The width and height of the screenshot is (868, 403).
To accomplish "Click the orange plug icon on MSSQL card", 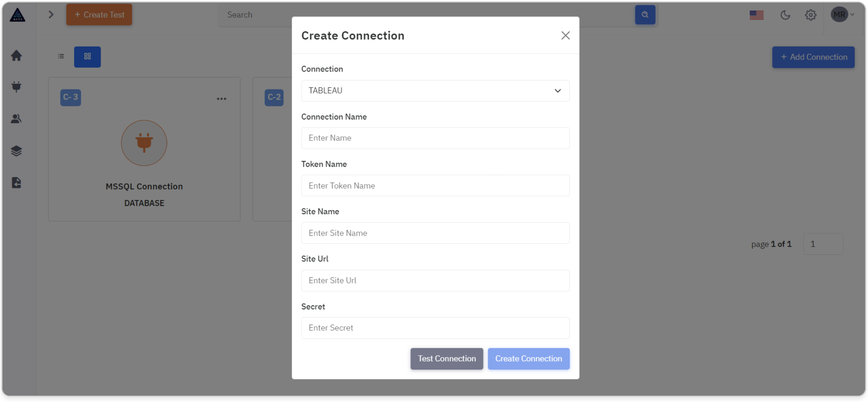I will point(144,143).
